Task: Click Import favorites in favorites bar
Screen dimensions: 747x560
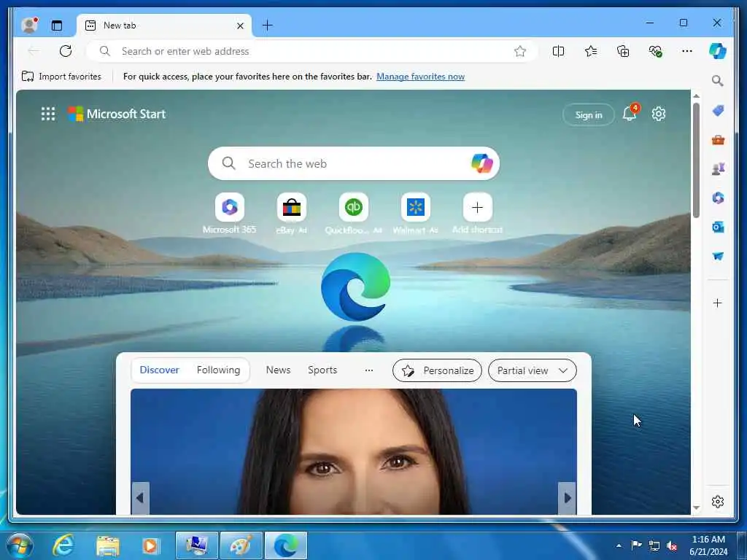Action: (61, 76)
